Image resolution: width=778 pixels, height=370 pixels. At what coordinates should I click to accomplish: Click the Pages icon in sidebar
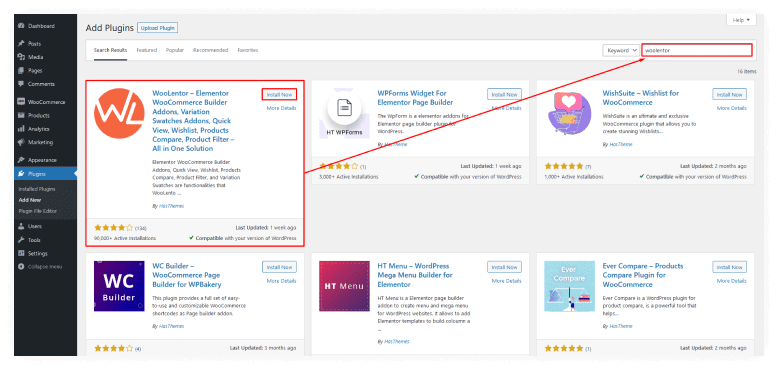(21, 70)
